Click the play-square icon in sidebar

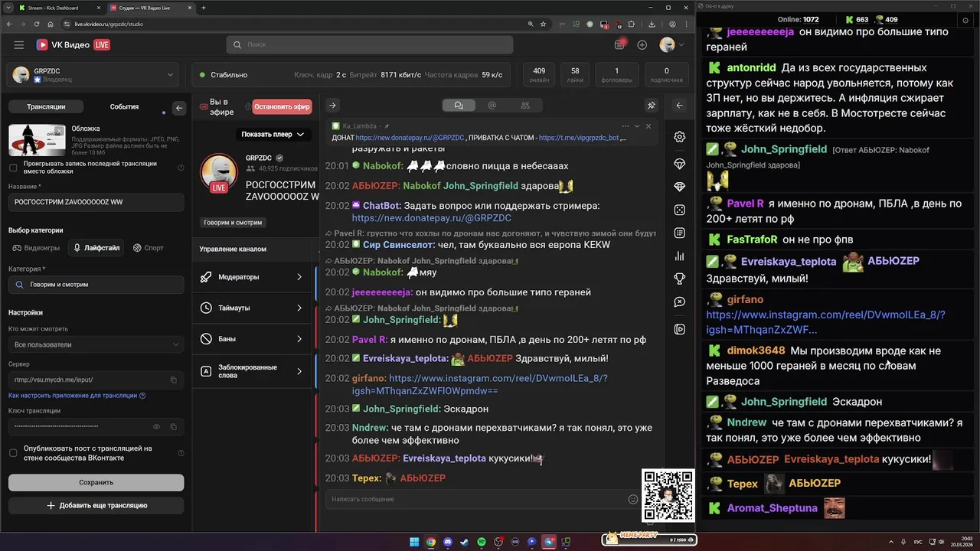[679, 329]
